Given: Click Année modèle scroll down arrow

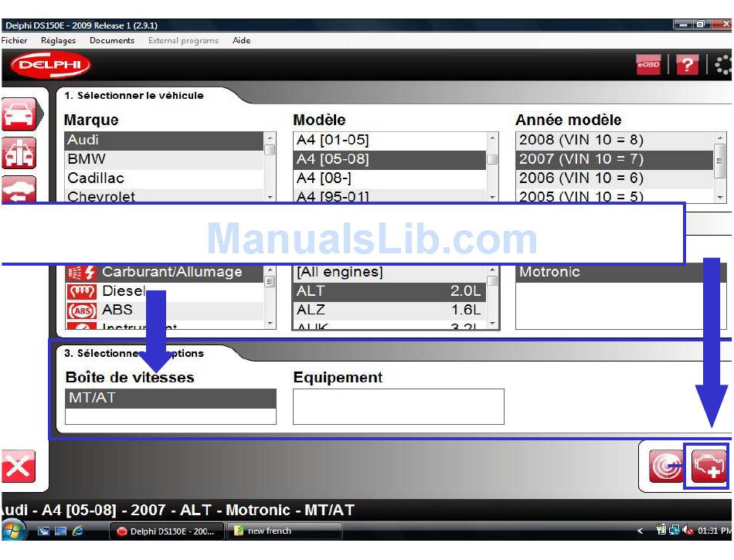Looking at the screenshot, I should coord(720,198).
